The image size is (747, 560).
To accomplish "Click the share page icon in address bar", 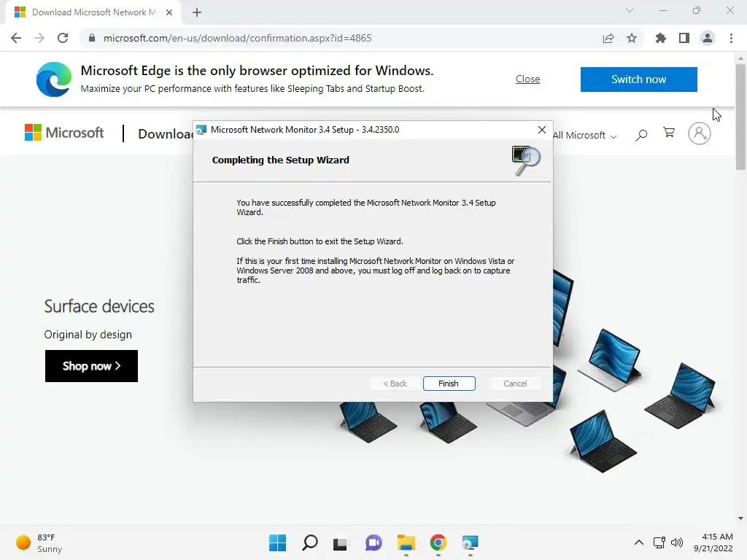I will point(608,38).
